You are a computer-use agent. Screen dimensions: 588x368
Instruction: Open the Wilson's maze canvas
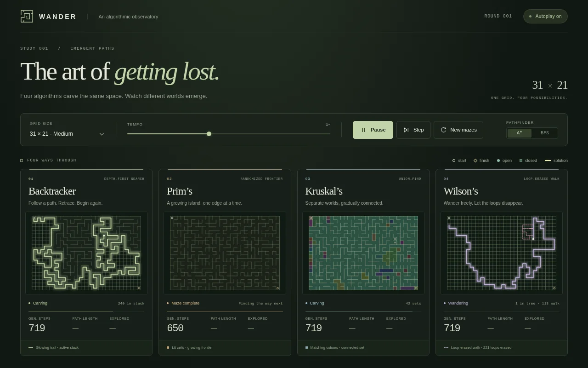pyautogui.click(x=502, y=253)
